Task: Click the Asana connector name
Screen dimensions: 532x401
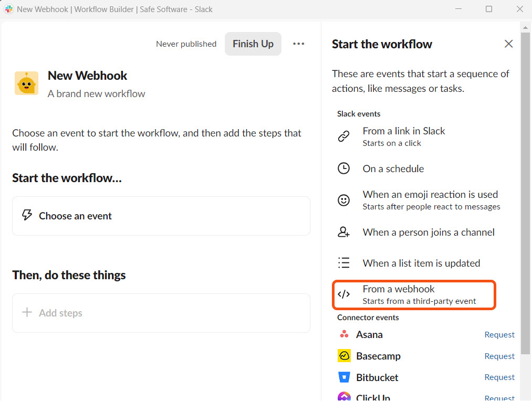Action: click(x=369, y=334)
